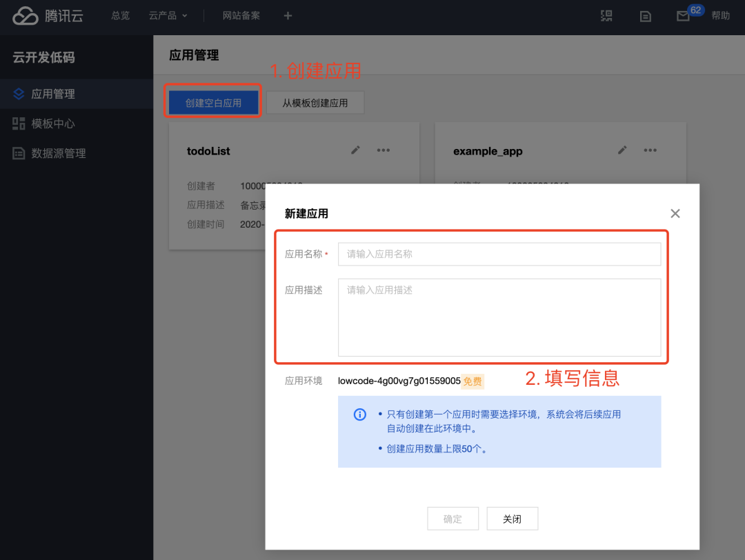This screenshot has height=560, width=745.
Task: Open more options for todoList
Action: [384, 150]
